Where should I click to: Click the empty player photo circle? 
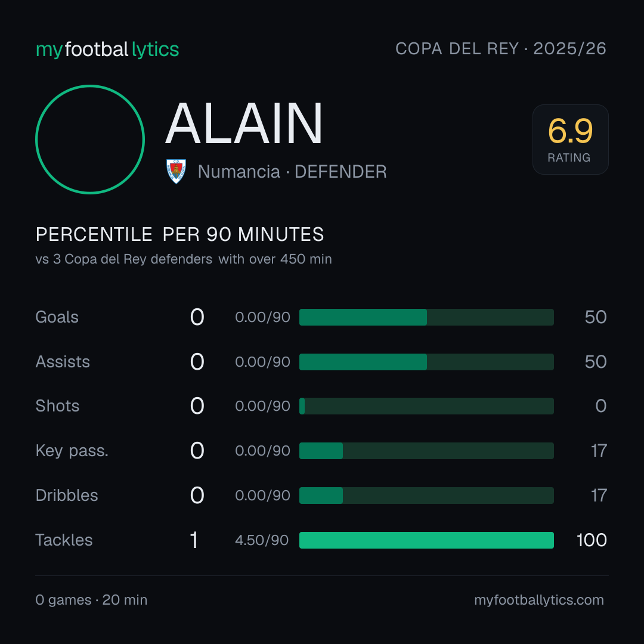click(x=90, y=139)
